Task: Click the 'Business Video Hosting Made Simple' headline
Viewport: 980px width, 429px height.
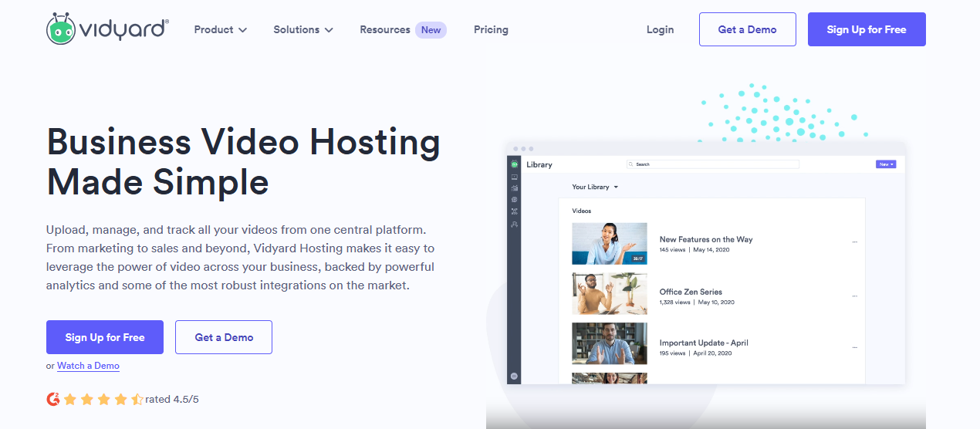Action: [243, 162]
